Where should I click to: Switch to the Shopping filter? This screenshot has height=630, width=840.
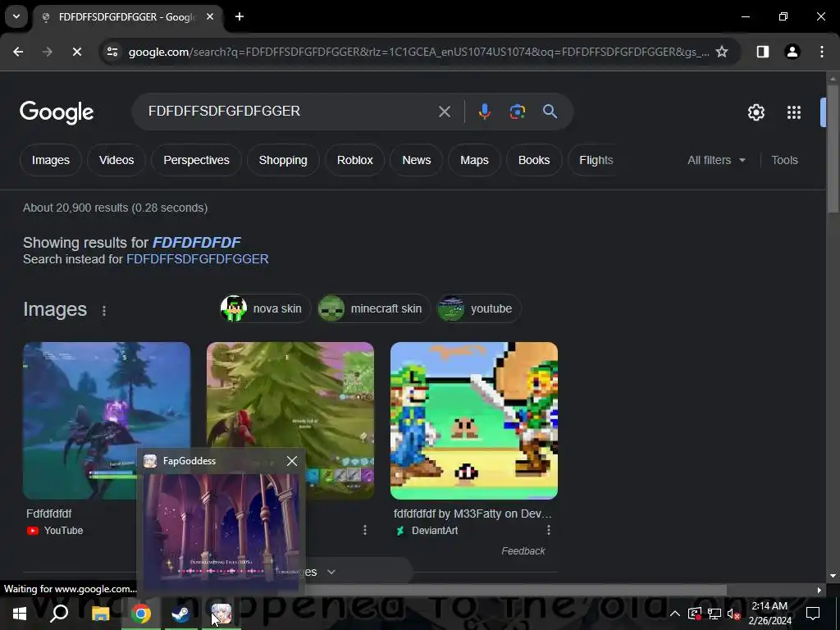coord(283,160)
